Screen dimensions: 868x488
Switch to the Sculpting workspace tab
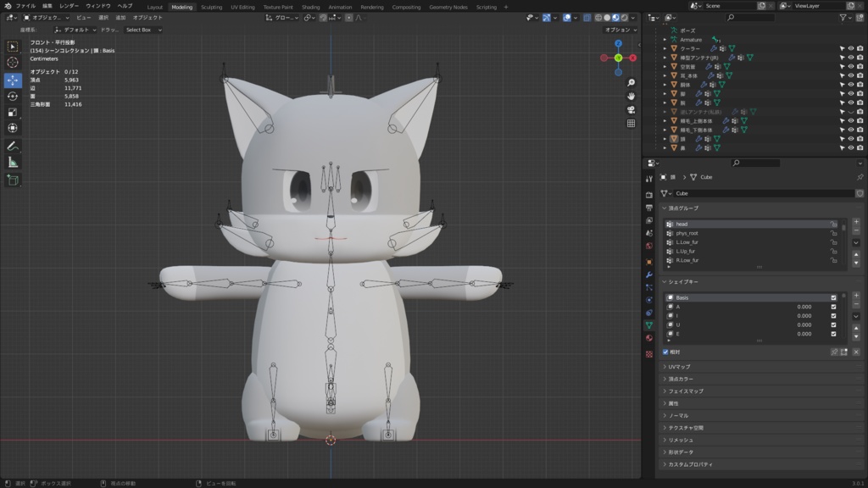[x=211, y=7]
